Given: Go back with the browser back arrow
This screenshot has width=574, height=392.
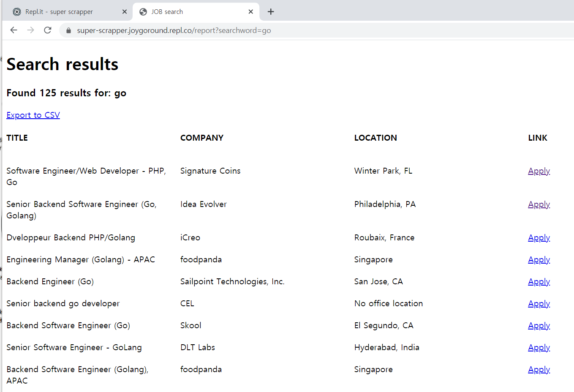Looking at the screenshot, I should pyautogui.click(x=14, y=30).
